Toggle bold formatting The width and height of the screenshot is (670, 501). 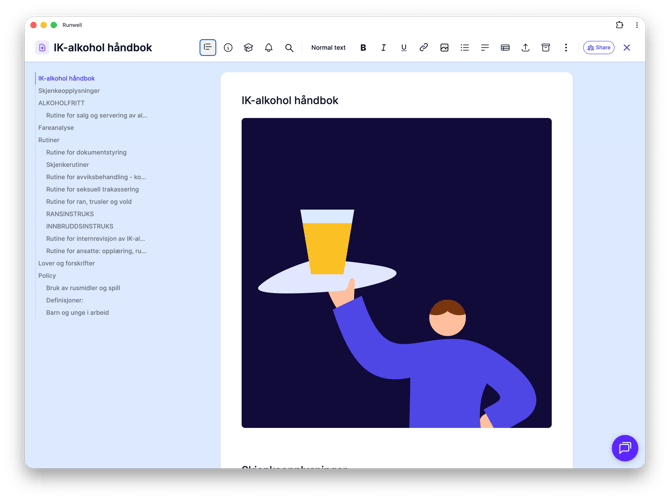363,47
